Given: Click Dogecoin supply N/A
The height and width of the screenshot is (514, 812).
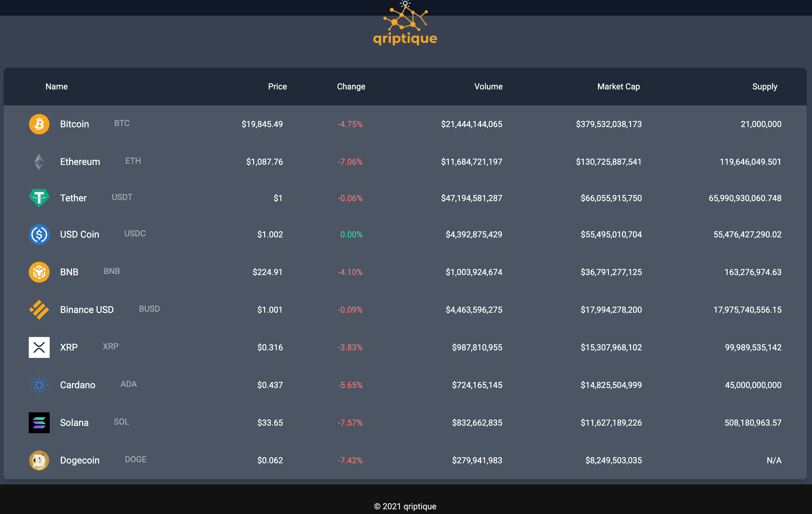Looking at the screenshot, I should (x=774, y=460).
